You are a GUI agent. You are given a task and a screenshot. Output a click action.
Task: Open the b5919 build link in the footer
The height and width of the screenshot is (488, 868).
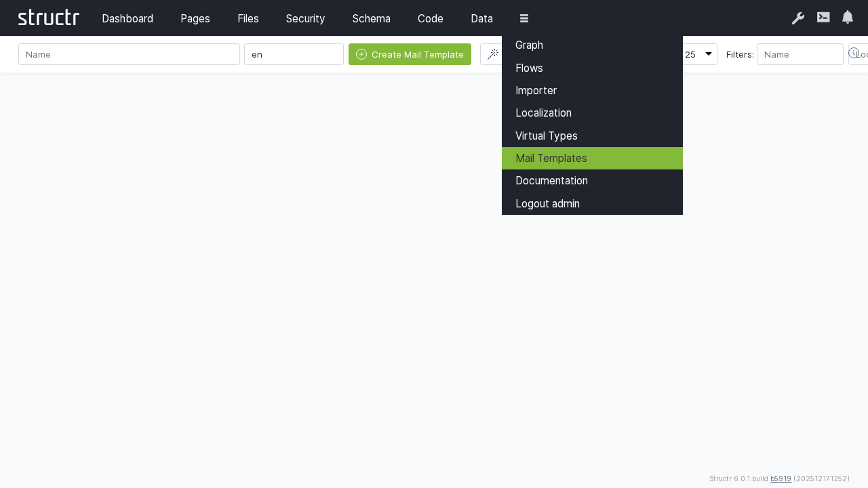point(781,479)
